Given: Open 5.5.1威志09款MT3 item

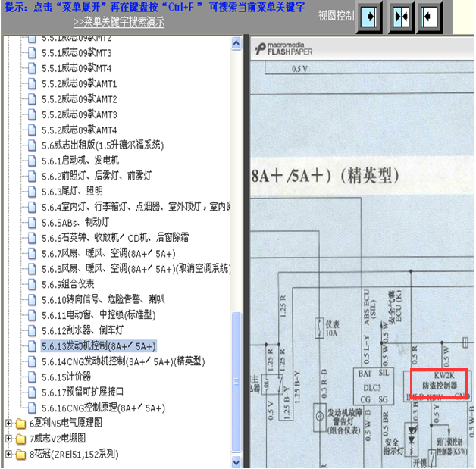Looking at the screenshot, I should (77, 53).
